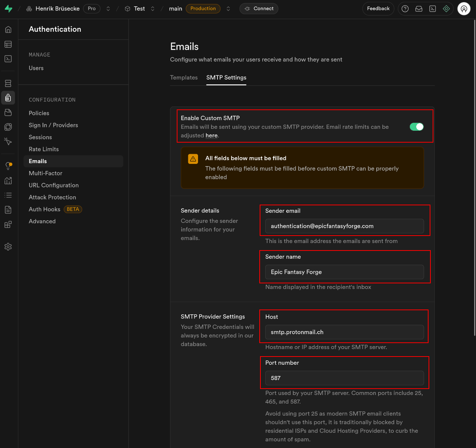Viewport: 476px width, 448px height.
Task: Open the AI assistant icon in the top bar
Action: [x=446, y=9]
